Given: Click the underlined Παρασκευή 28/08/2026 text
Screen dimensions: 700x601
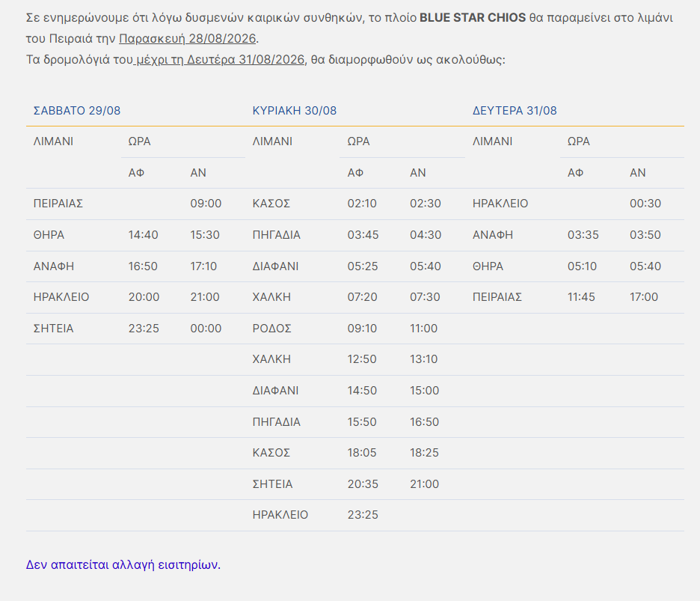Looking at the screenshot, I should [x=188, y=39].
